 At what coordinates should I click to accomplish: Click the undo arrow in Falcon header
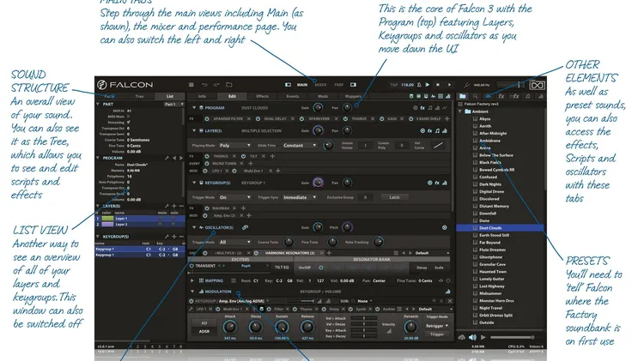click(204, 85)
